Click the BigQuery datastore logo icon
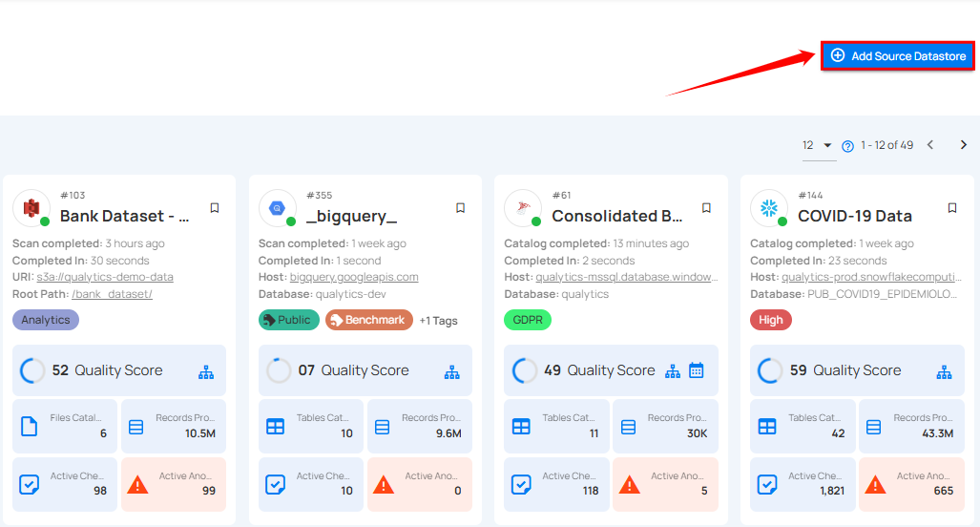Screen dimensions: 980x527 click(277, 207)
